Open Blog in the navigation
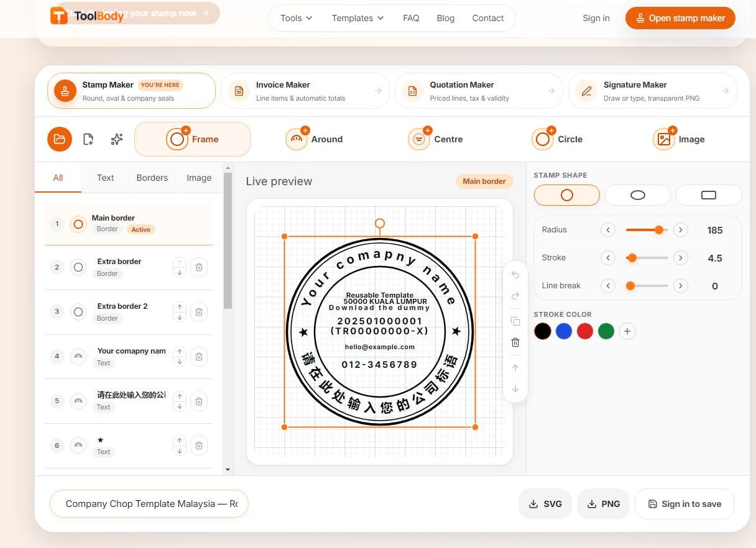Screen dimensions: 756x548 (446, 18)
